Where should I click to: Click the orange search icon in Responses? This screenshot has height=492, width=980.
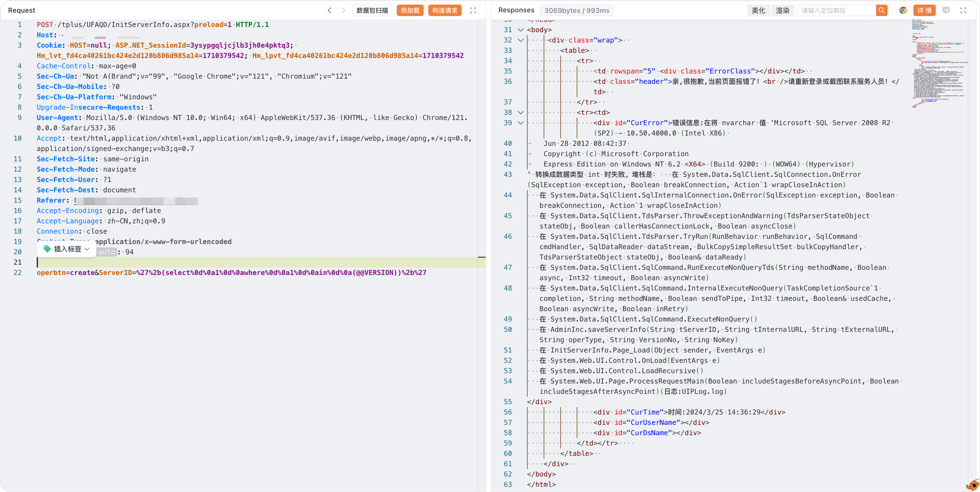[882, 10]
